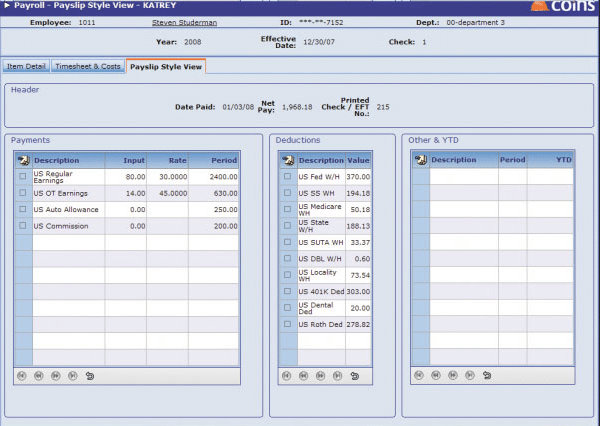Go to last page of Deductions table
This screenshot has width=600, height=426.
[337, 376]
